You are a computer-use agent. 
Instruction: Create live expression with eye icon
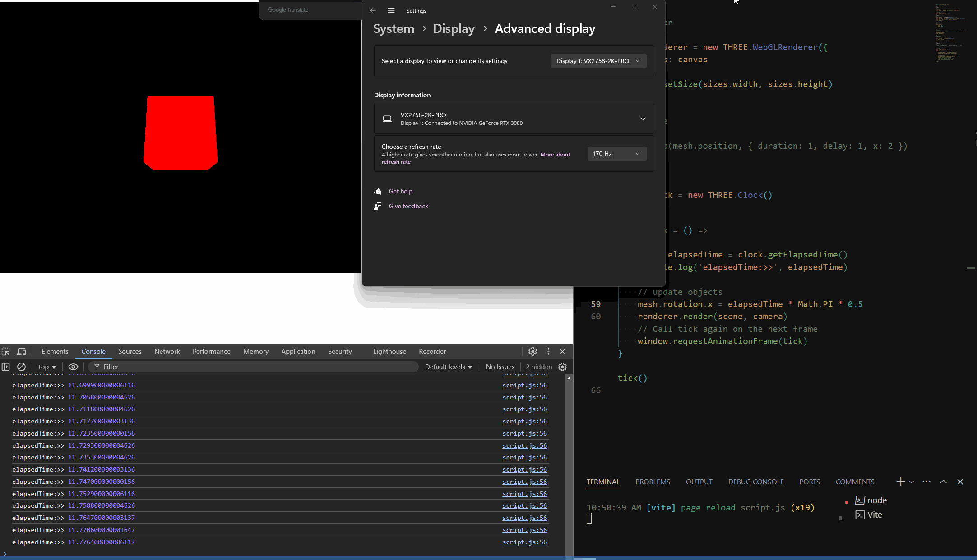pyautogui.click(x=73, y=367)
